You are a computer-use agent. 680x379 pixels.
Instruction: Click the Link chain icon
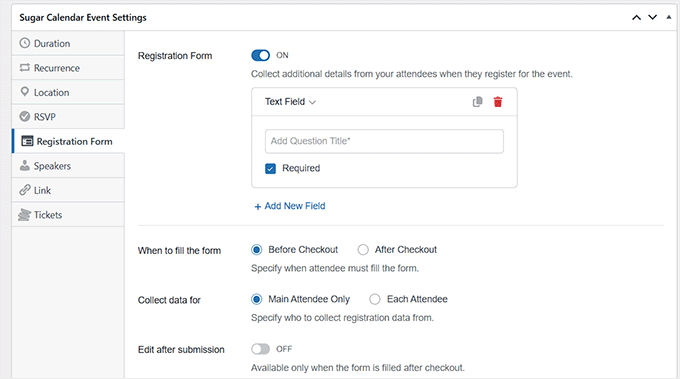pyautogui.click(x=25, y=190)
